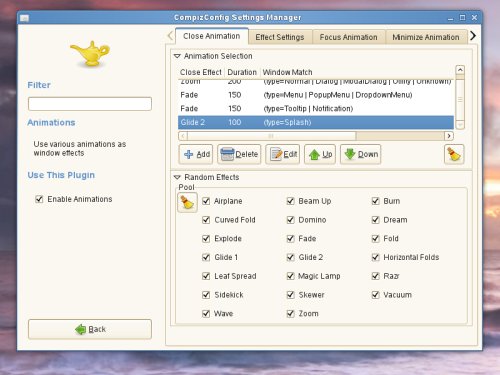Screen dimensions: 500x375
Task: Click in the Filter text field
Action: tap(90, 104)
